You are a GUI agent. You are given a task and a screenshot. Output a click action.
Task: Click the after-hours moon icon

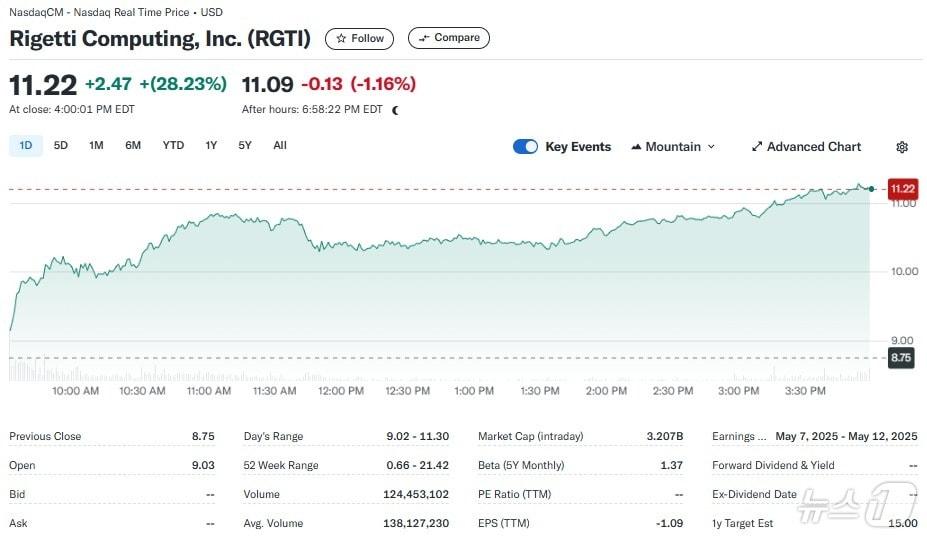pos(395,110)
